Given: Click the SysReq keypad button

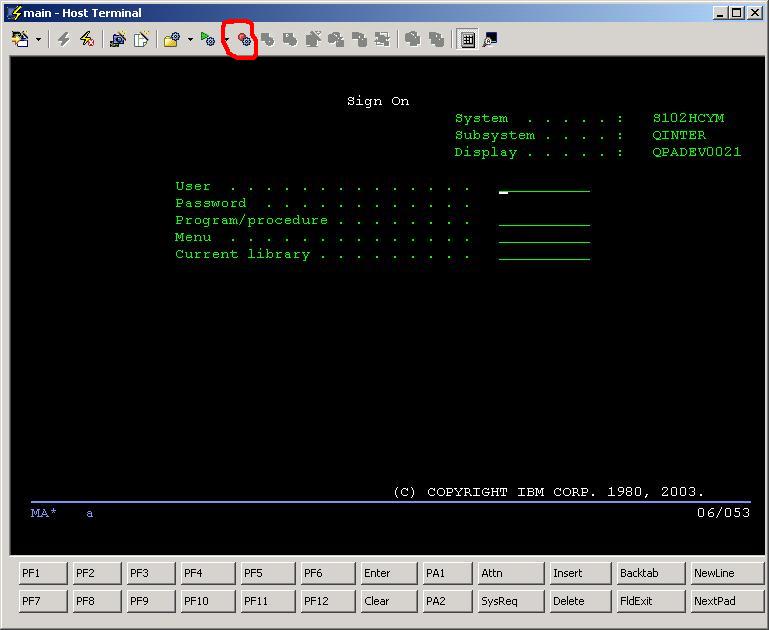Looking at the screenshot, I should (511, 601).
